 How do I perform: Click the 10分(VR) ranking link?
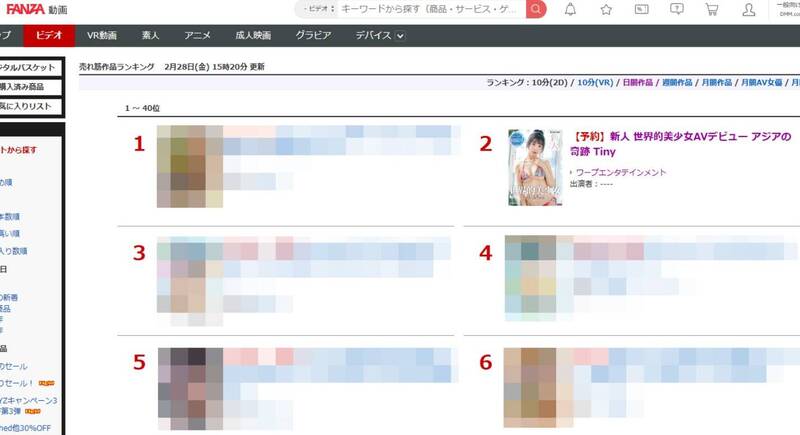coord(595,82)
